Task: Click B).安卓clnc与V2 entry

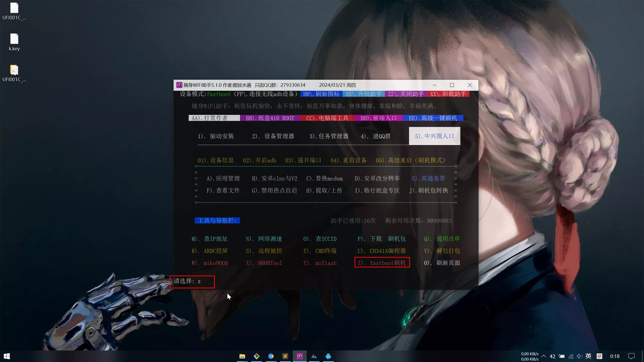Action: tap(275, 178)
